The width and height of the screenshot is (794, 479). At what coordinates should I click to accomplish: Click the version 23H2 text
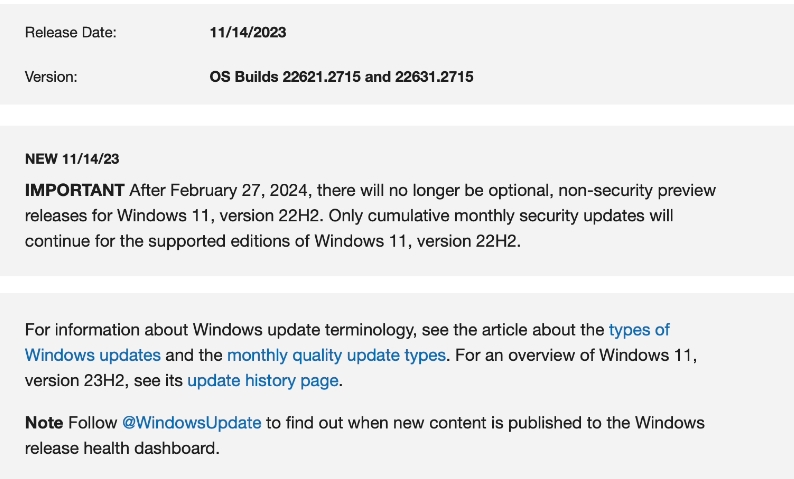tap(75, 381)
